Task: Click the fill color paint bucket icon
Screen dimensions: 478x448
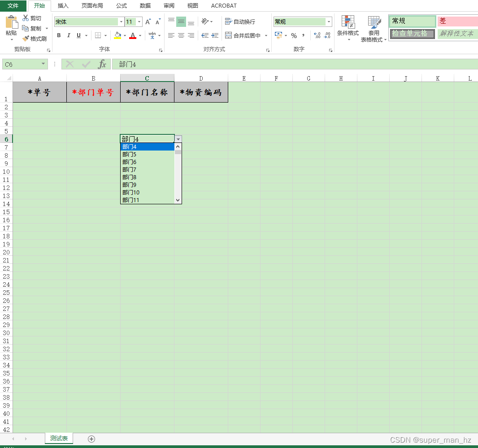Action: point(117,35)
